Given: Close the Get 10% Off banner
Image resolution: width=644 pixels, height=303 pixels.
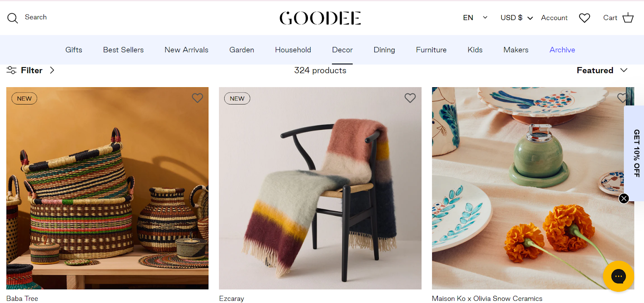Looking at the screenshot, I should point(624,199).
